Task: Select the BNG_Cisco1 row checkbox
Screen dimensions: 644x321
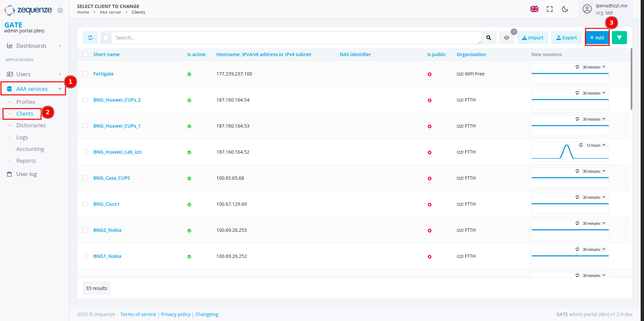Action: [x=86, y=204]
